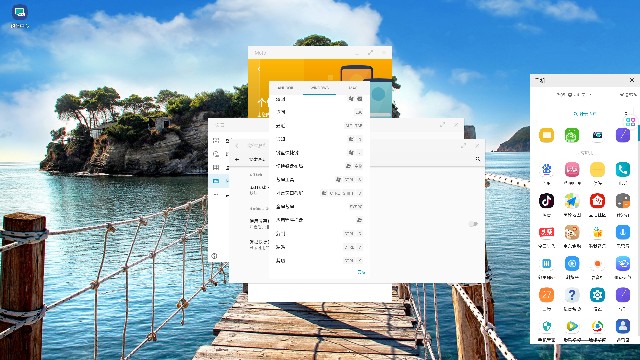The image size is (640, 360).
Task: Launch the Baidu paw-print app
Action: tap(547, 169)
